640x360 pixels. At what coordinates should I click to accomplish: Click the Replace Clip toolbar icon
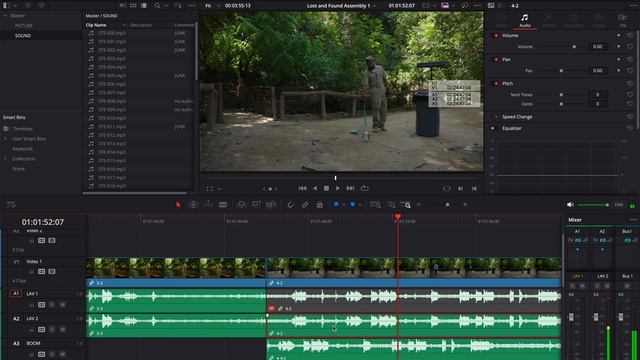(271, 204)
